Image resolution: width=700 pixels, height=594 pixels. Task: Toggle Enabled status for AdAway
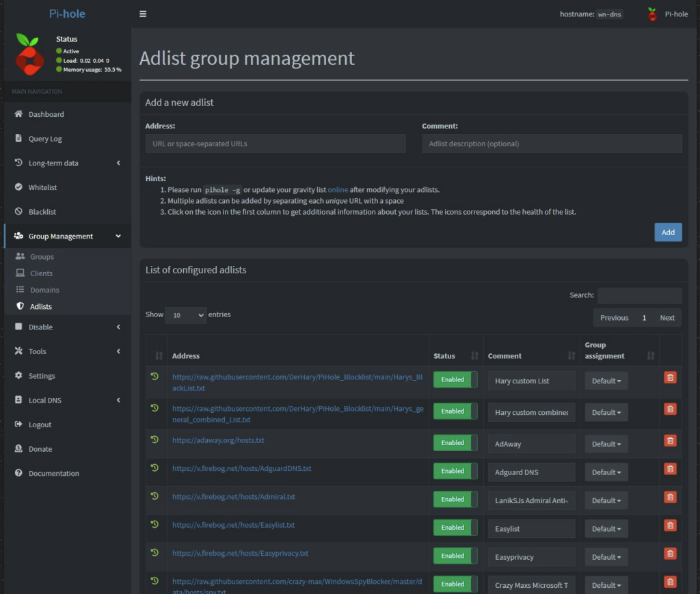(x=455, y=443)
